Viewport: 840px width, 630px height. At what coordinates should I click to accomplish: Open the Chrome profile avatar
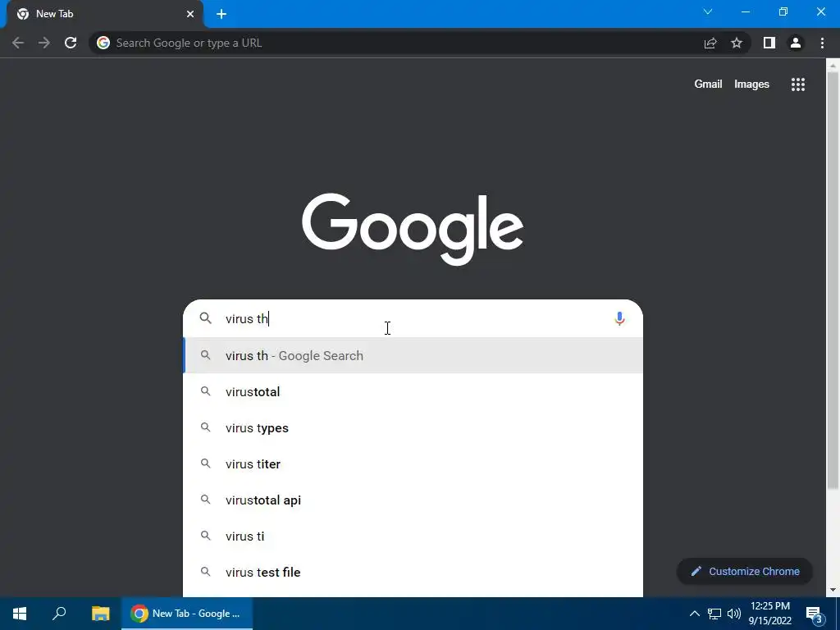(796, 43)
